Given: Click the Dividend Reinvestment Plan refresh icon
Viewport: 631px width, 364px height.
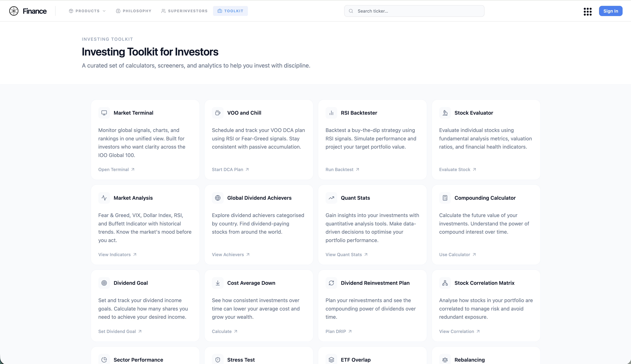Looking at the screenshot, I should pyautogui.click(x=331, y=283).
